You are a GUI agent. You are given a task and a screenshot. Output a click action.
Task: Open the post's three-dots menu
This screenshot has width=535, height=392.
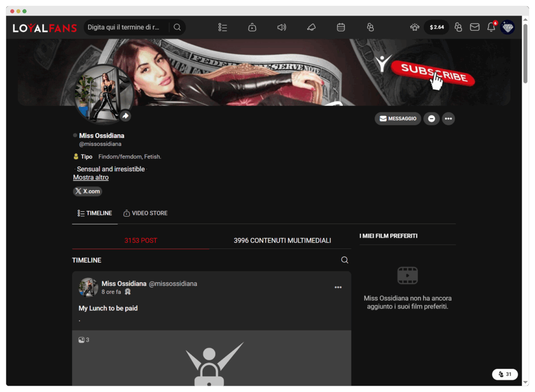338,287
